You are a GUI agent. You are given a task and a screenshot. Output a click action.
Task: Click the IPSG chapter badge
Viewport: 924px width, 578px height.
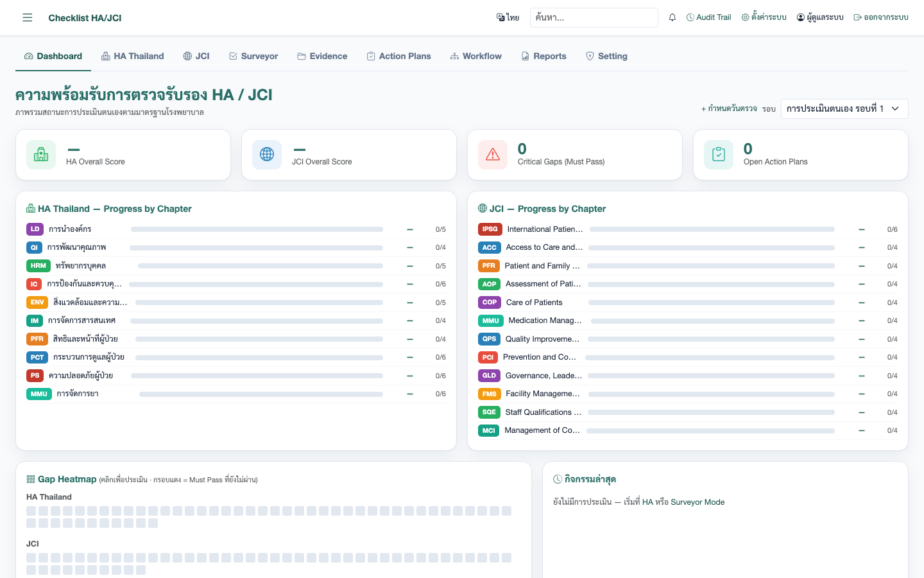[490, 229]
